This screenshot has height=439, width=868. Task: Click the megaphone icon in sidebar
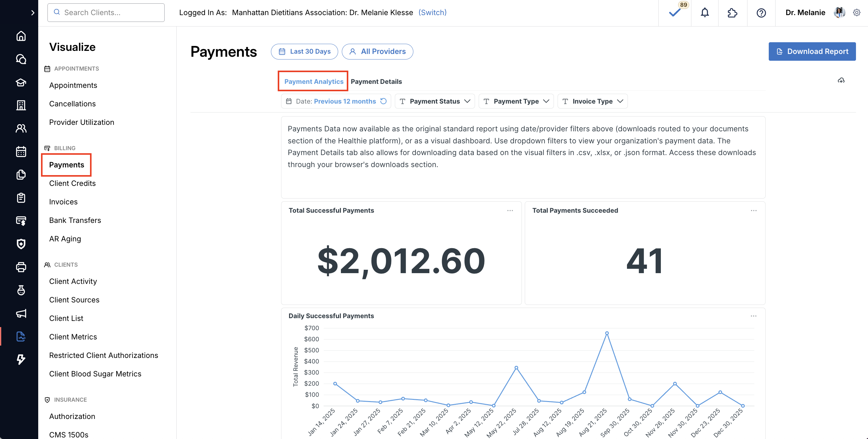click(21, 313)
